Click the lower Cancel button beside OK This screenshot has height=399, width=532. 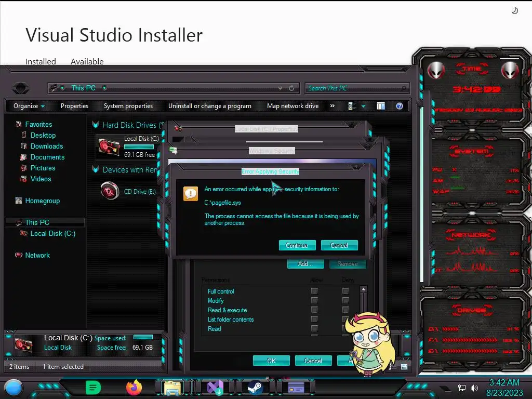pyautogui.click(x=313, y=361)
